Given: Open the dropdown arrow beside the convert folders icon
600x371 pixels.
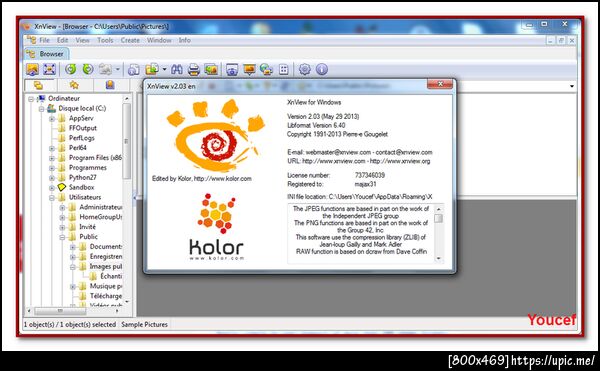Looking at the screenshot, I should [x=164, y=69].
